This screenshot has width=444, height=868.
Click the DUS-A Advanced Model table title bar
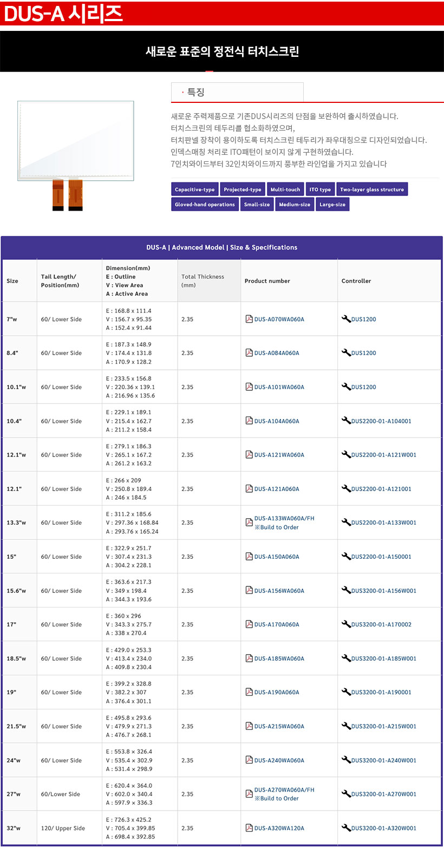click(x=222, y=247)
